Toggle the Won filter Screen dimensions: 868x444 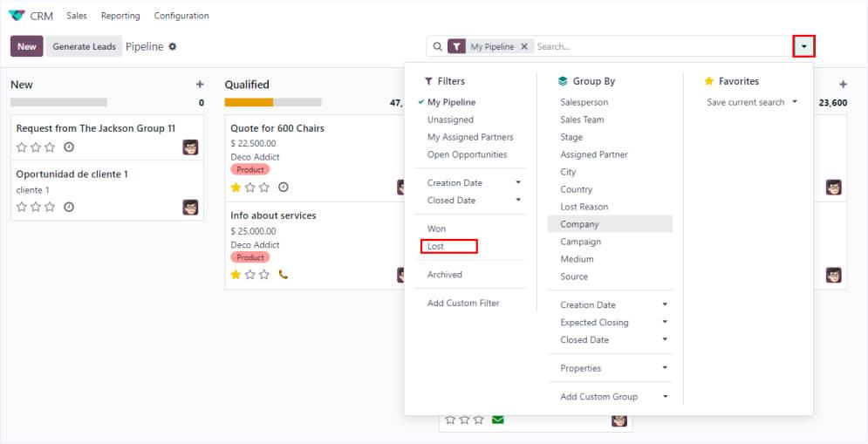(436, 229)
